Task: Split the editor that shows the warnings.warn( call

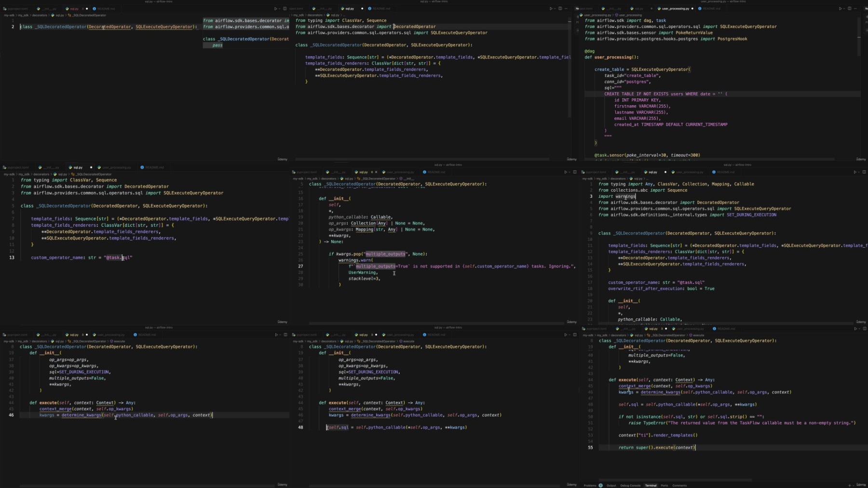Action: click(575, 172)
